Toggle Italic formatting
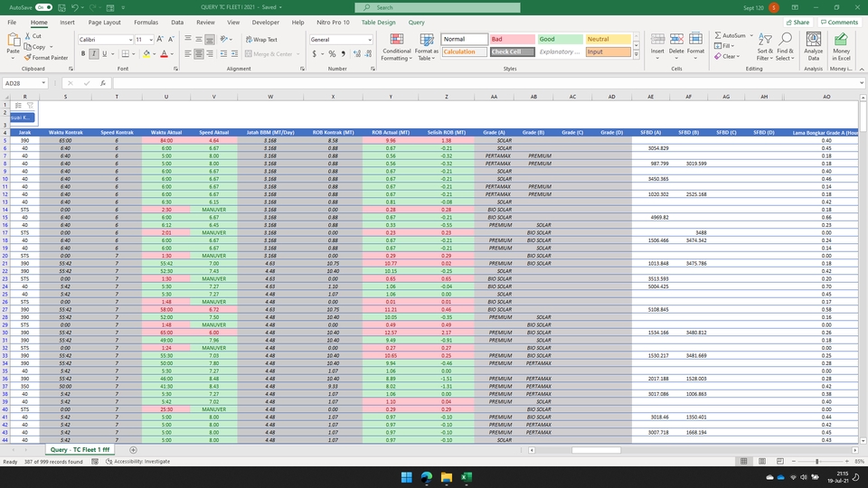868x488 pixels. click(93, 53)
